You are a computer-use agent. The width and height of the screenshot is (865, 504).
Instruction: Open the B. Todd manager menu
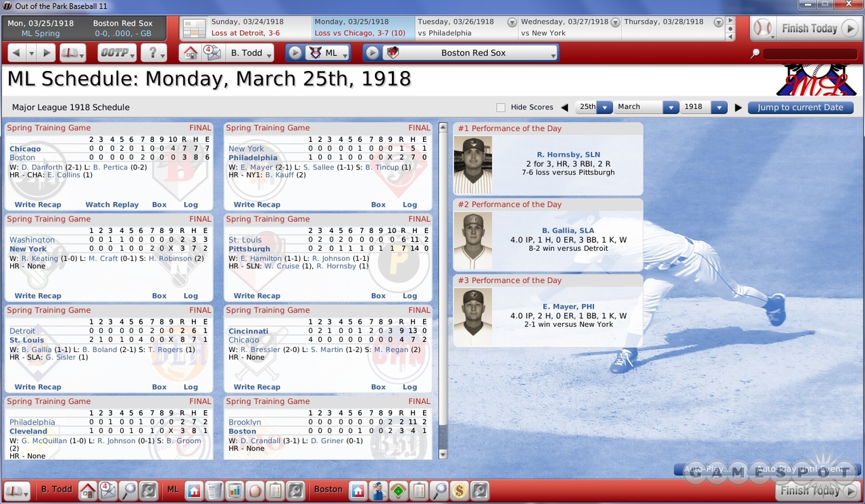tap(251, 53)
